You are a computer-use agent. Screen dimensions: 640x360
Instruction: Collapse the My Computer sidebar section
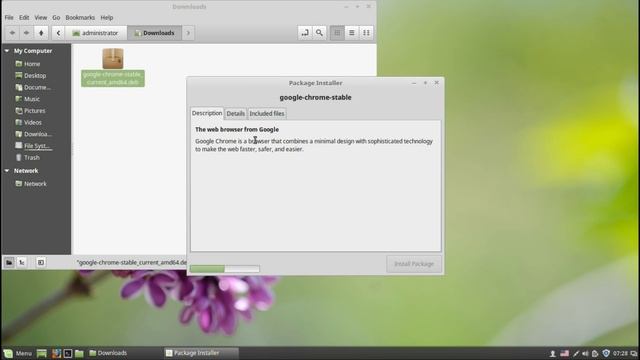tap(7, 51)
